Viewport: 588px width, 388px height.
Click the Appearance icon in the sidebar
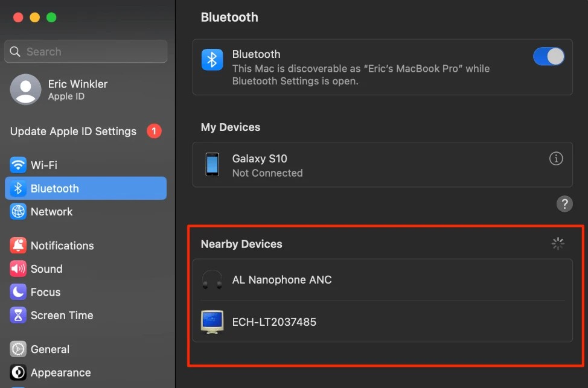click(18, 372)
